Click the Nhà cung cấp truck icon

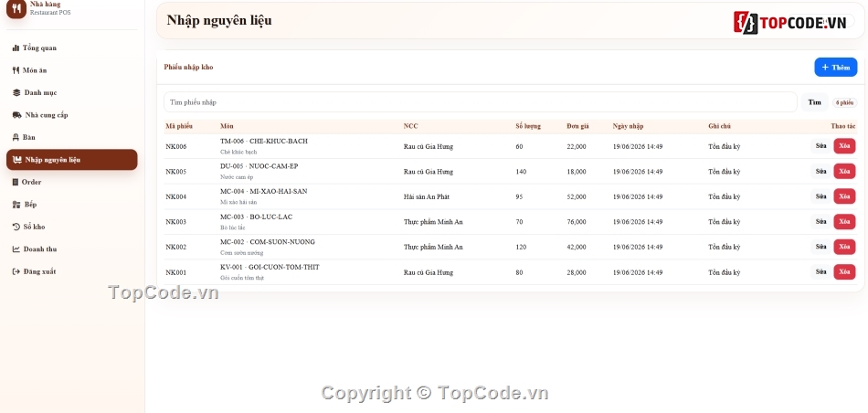[x=16, y=115]
